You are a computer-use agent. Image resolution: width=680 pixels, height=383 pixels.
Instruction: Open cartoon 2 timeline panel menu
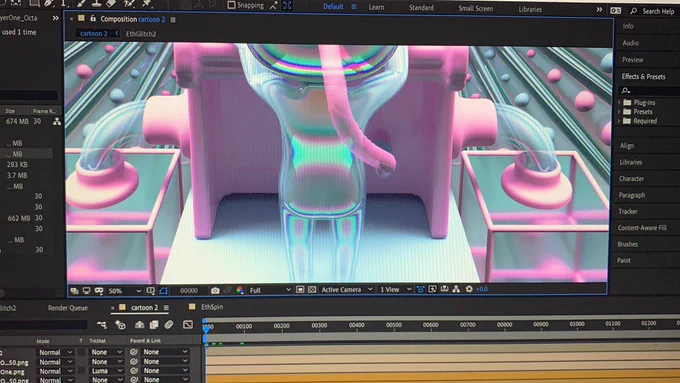[x=166, y=308]
